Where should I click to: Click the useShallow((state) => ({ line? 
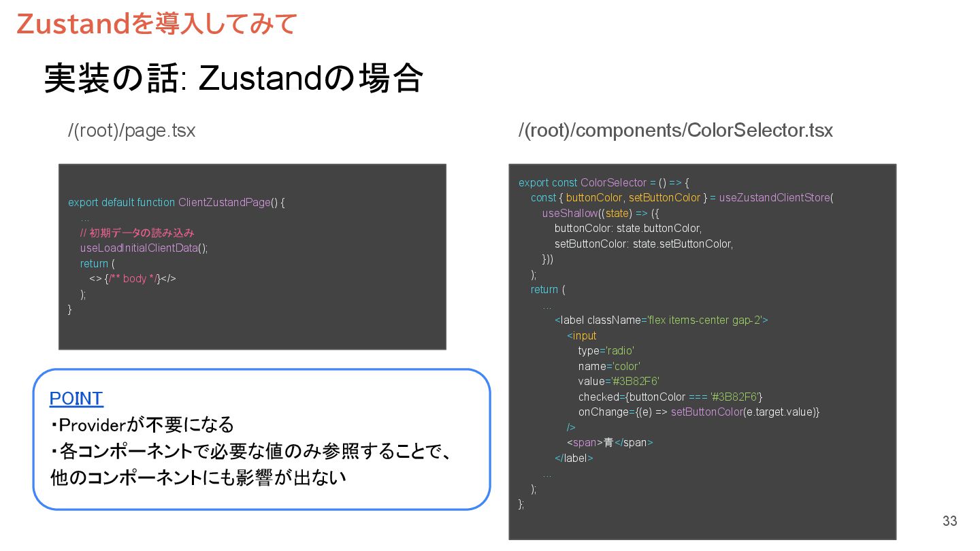(x=602, y=213)
